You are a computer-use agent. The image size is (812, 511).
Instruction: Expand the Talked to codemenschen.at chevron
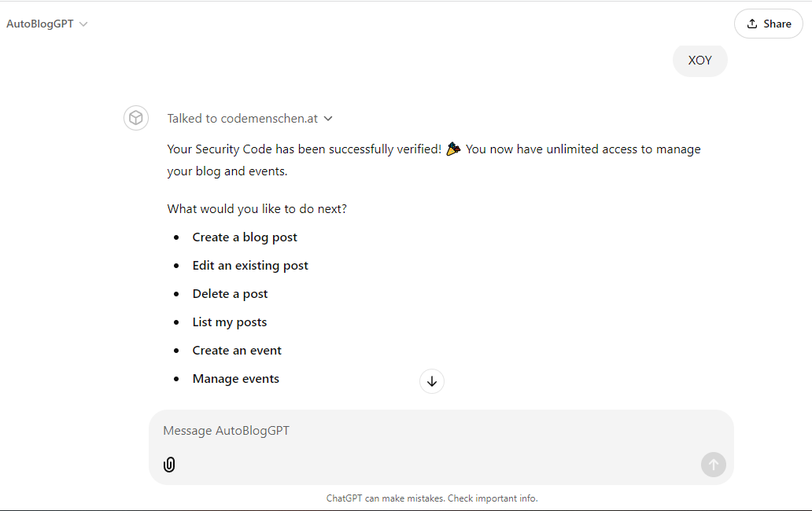coord(328,119)
